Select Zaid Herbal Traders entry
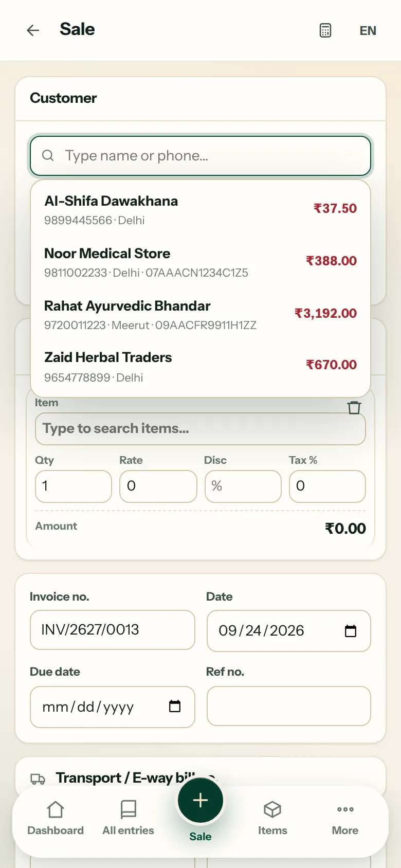The image size is (401, 868). tap(200, 367)
